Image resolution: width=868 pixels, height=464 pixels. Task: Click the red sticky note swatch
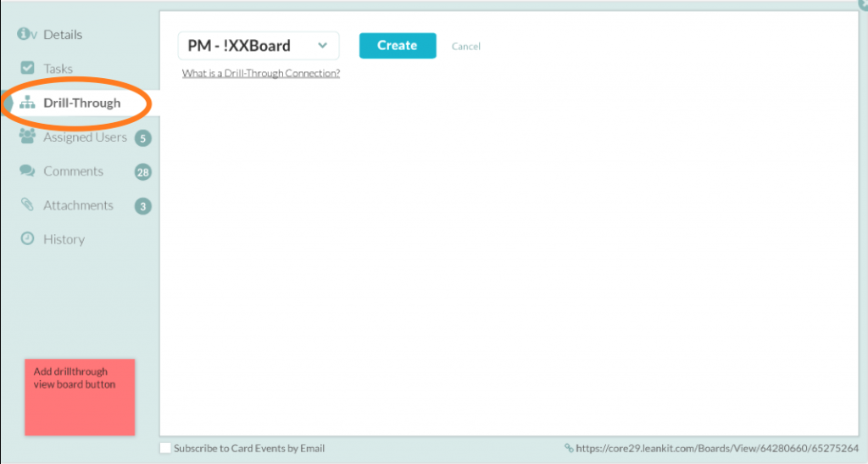coord(80,397)
